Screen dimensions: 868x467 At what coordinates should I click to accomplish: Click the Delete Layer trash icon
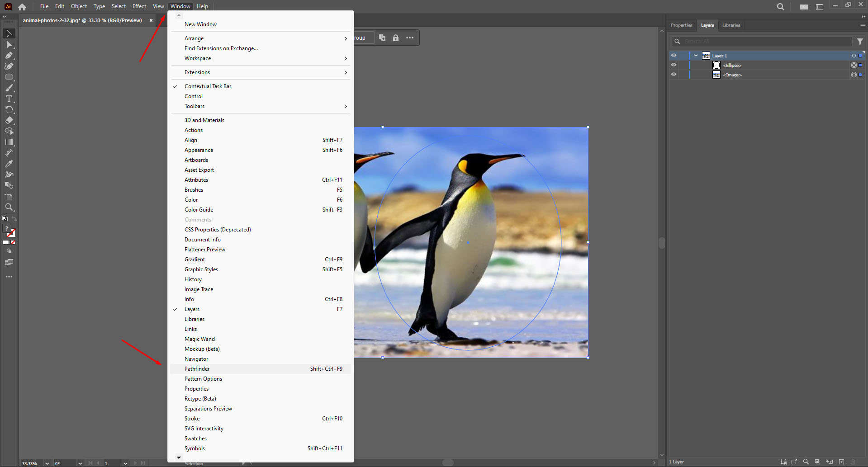click(854, 462)
